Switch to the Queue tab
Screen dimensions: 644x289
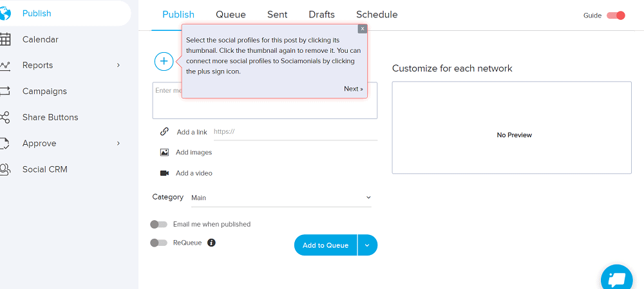pyautogui.click(x=231, y=15)
